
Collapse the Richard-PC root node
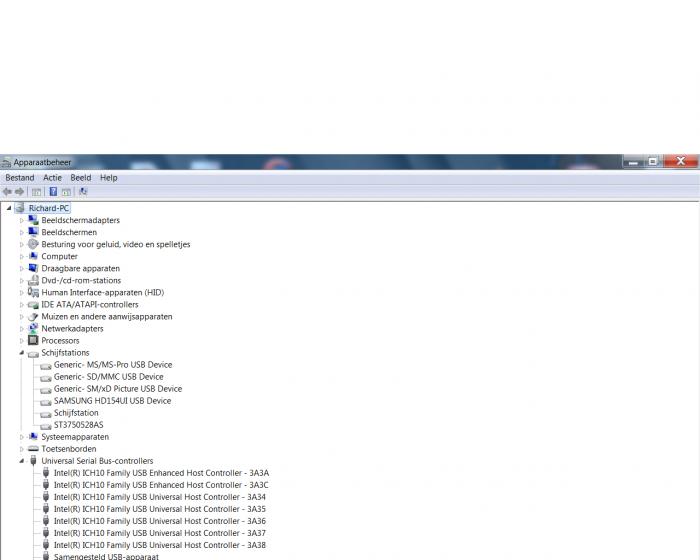9,208
